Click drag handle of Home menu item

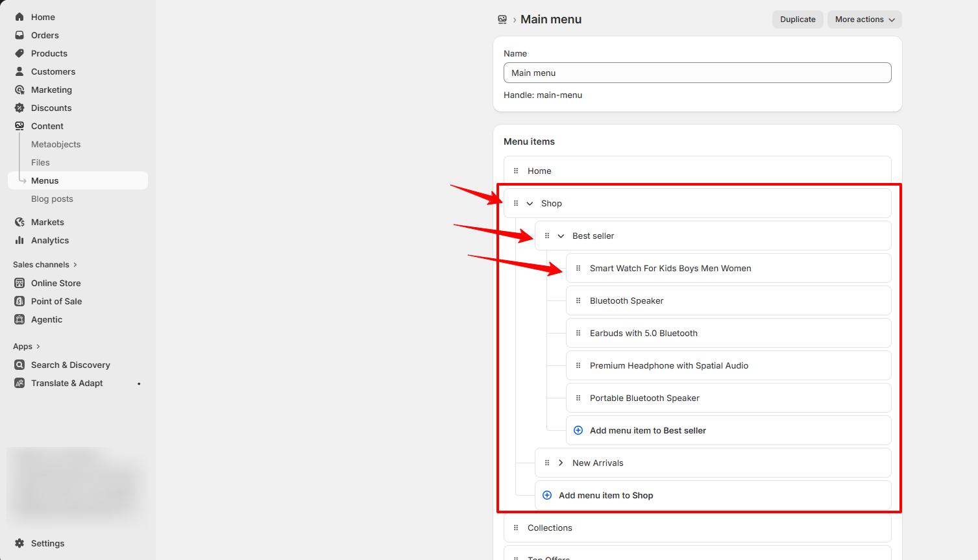pyautogui.click(x=516, y=171)
